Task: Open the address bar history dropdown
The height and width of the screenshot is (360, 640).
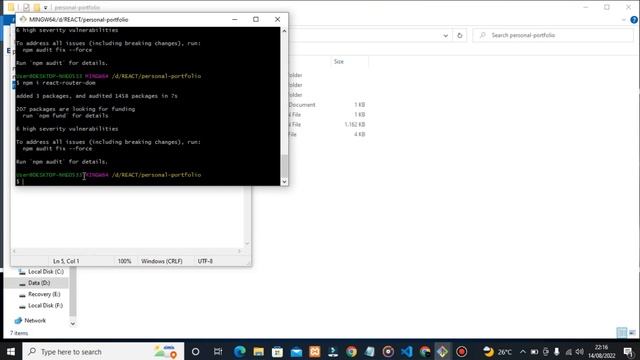Action: click(x=445, y=36)
